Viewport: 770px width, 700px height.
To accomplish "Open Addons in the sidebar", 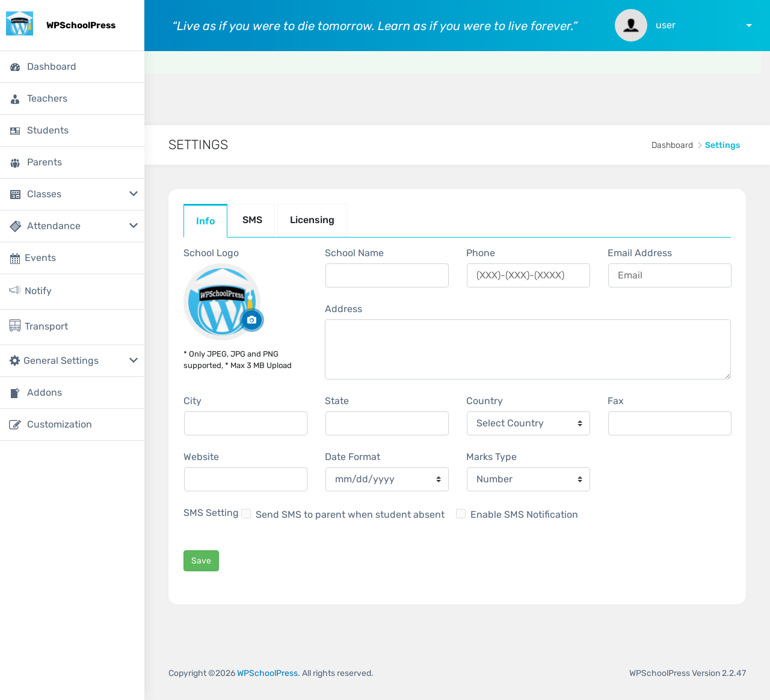I will coord(72,393).
